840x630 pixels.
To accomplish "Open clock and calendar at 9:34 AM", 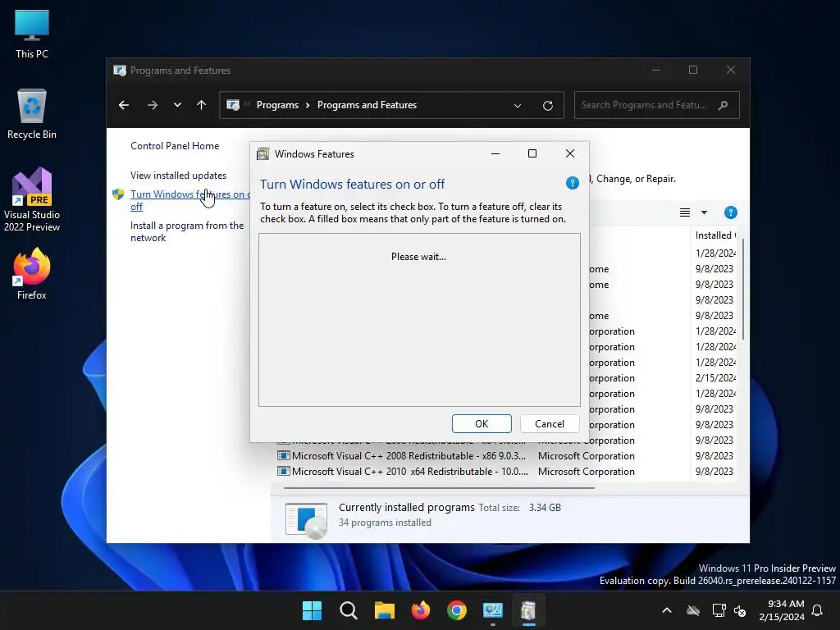I will (x=782, y=610).
